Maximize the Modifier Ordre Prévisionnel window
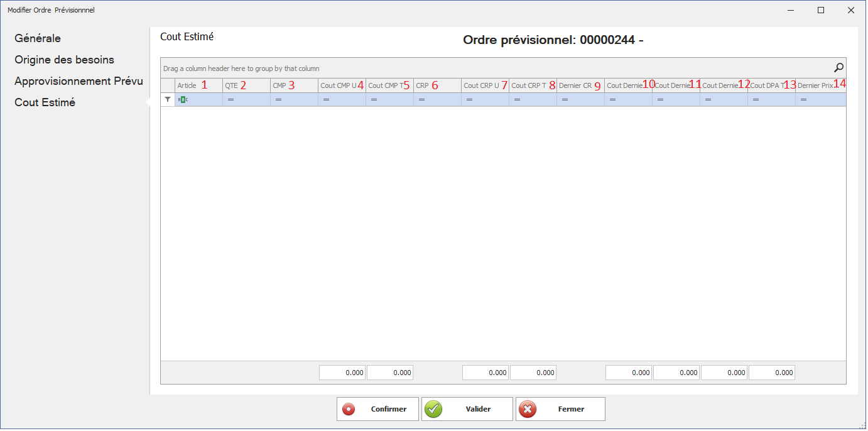Screen dimensions: 868x431 [x=820, y=10]
